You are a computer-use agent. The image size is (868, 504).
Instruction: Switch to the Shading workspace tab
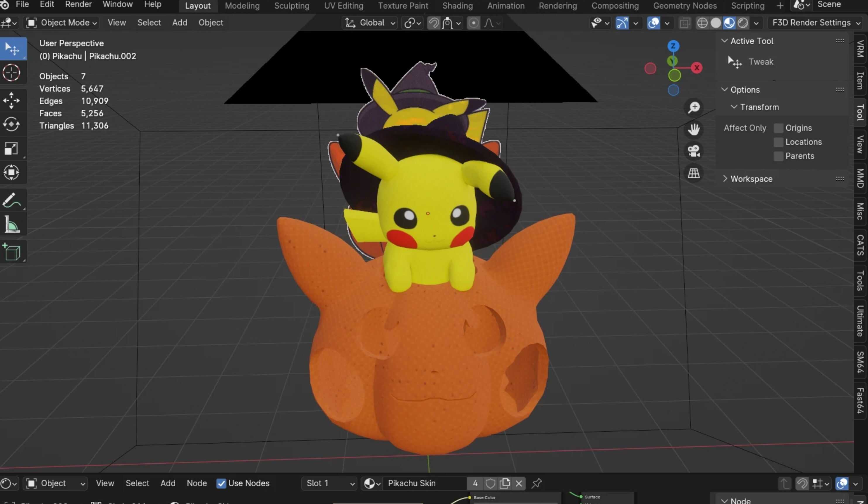click(x=458, y=6)
